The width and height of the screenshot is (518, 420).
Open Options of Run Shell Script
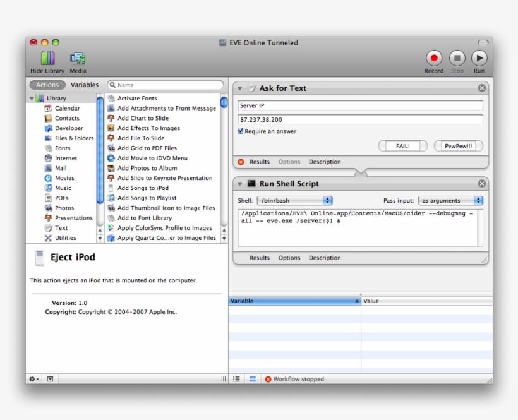point(289,258)
